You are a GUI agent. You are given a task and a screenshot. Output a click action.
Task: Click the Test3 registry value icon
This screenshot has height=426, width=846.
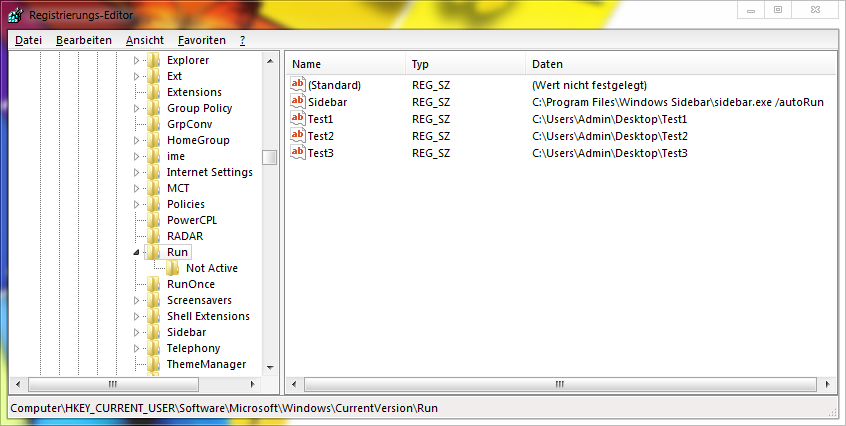click(x=297, y=152)
